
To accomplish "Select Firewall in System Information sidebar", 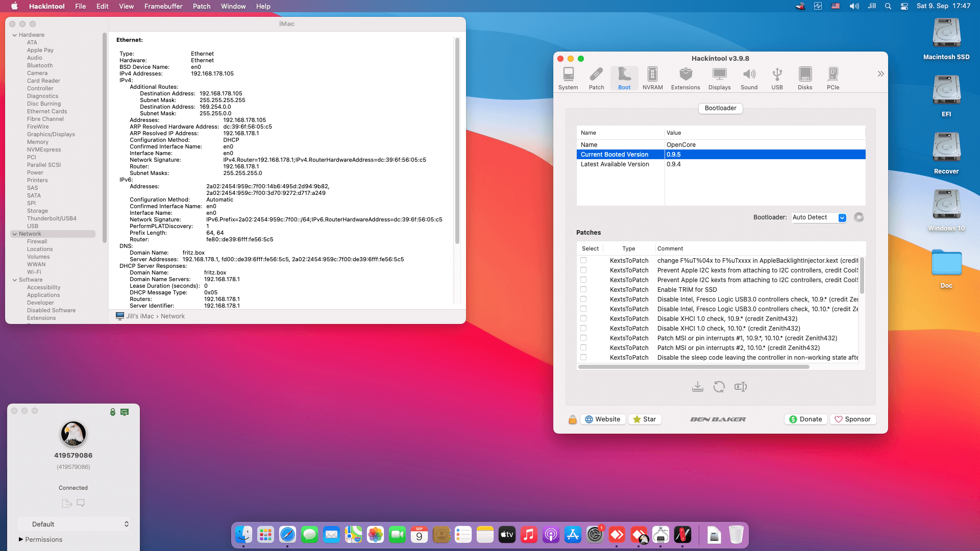I will [37, 242].
